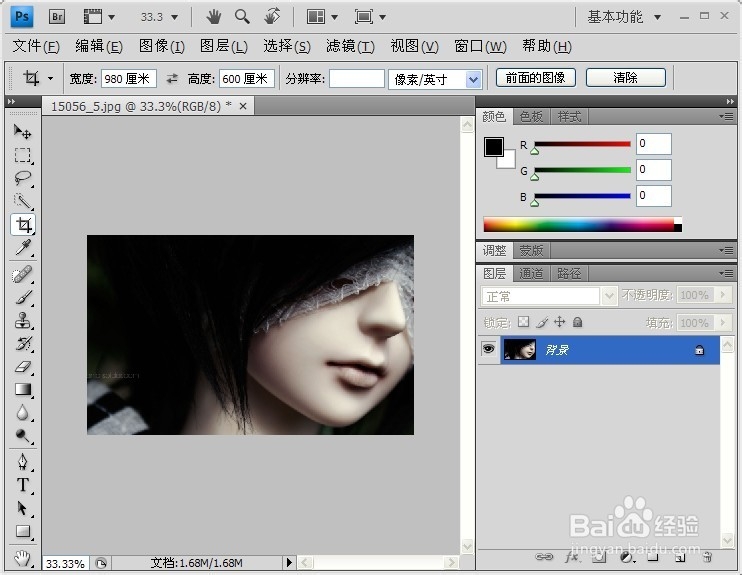
Task: Click the 清除 button
Action: (x=626, y=78)
